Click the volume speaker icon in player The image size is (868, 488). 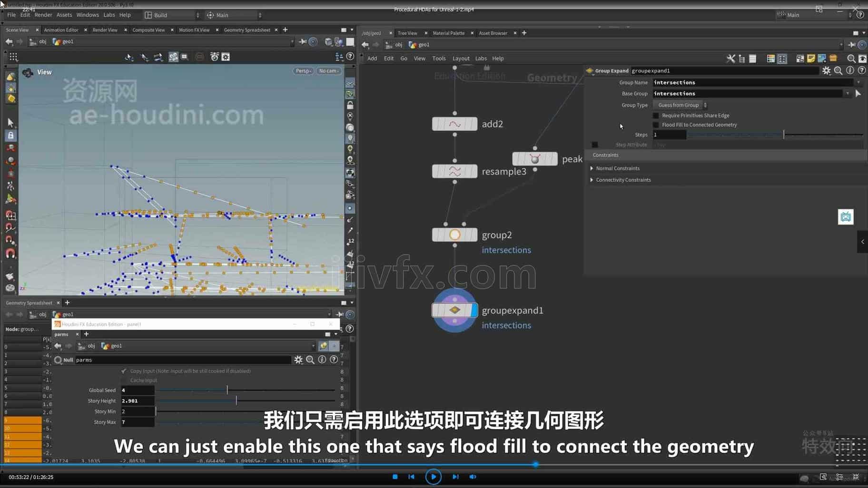pyautogui.click(x=473, y=477)
